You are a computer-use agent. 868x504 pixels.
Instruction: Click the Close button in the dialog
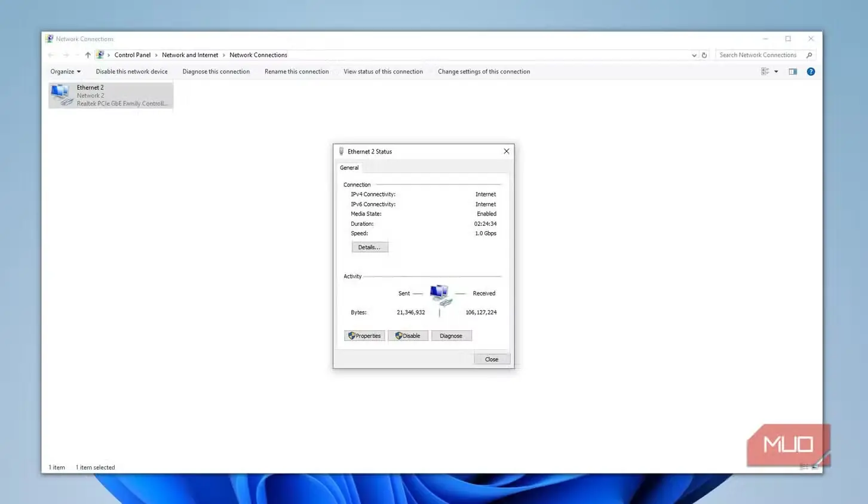492,359
